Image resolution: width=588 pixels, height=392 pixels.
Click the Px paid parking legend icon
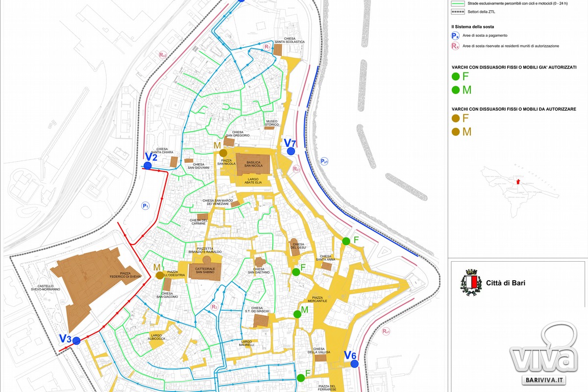point(455,36)
